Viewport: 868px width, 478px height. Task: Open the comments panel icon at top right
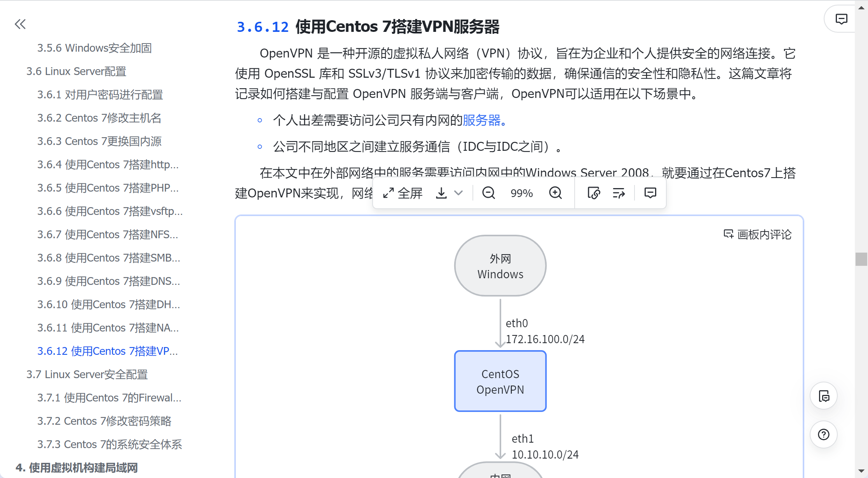coord(841,19)
